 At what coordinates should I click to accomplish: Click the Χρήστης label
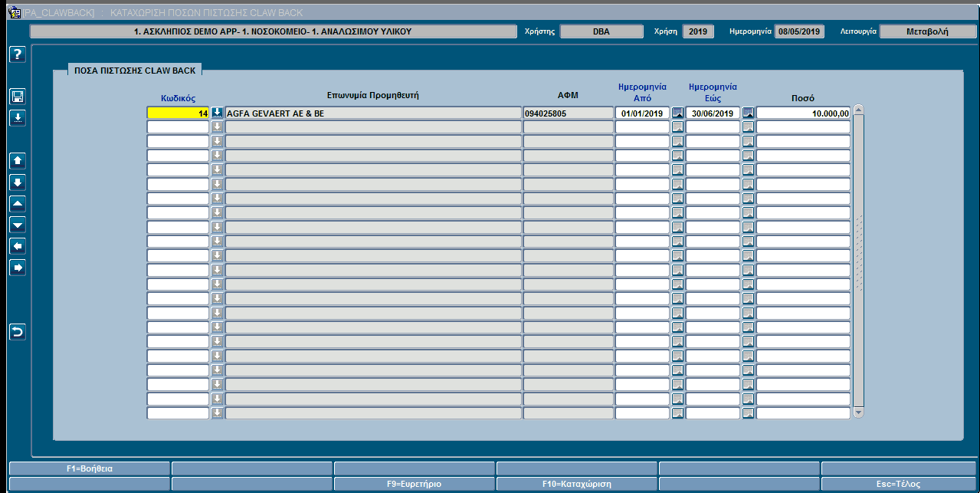tap(539, 31)
